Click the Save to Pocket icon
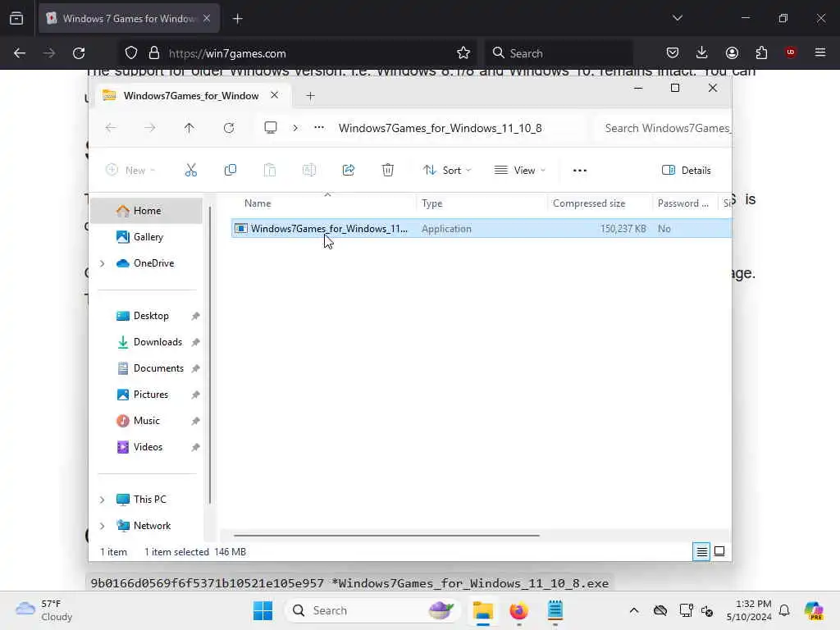This screenshot has height=630, width=840. 673,52
